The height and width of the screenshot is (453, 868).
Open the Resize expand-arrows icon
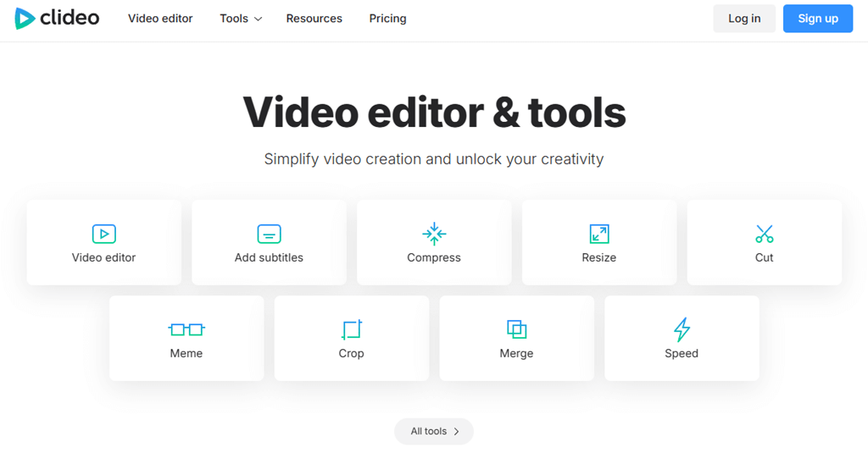599,234
